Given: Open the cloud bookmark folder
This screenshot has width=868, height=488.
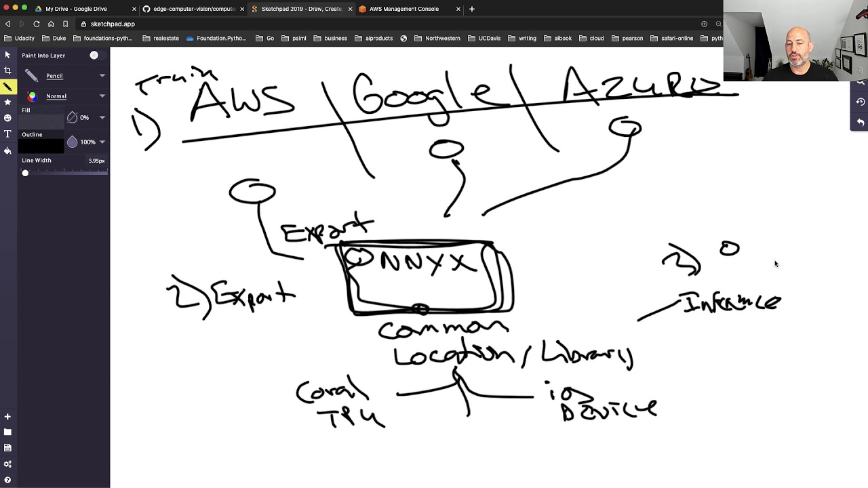Looking at the screenshot, I should coord(591,38).
